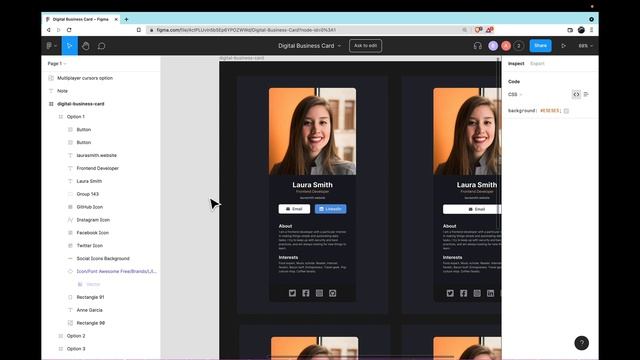
Task: Select the Rectangle 90 layer
Action: click(91, 323)
